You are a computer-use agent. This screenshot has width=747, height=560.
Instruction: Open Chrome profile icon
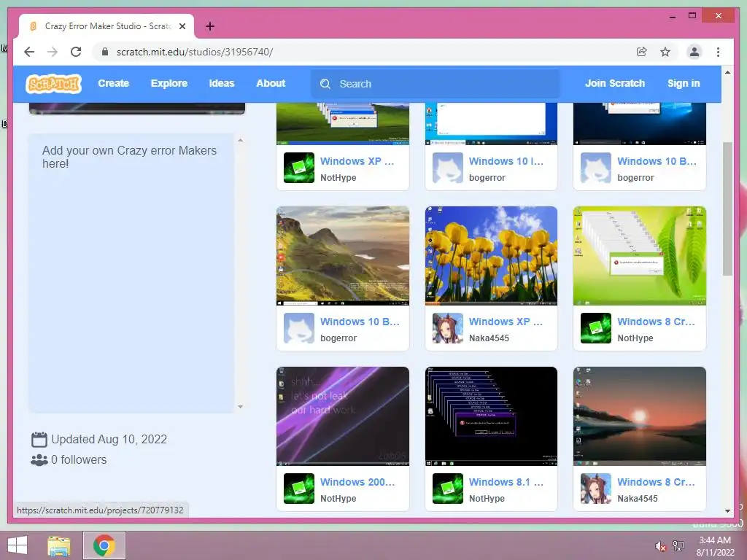[694, 52]
